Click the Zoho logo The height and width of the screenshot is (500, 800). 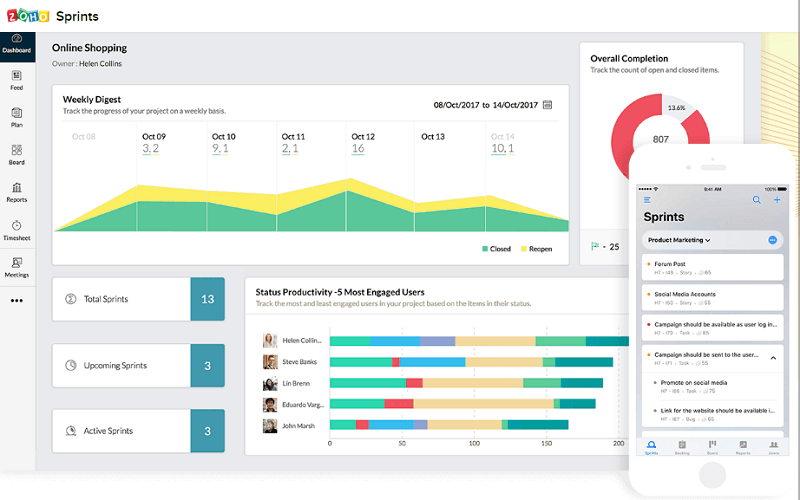(28, 16)
